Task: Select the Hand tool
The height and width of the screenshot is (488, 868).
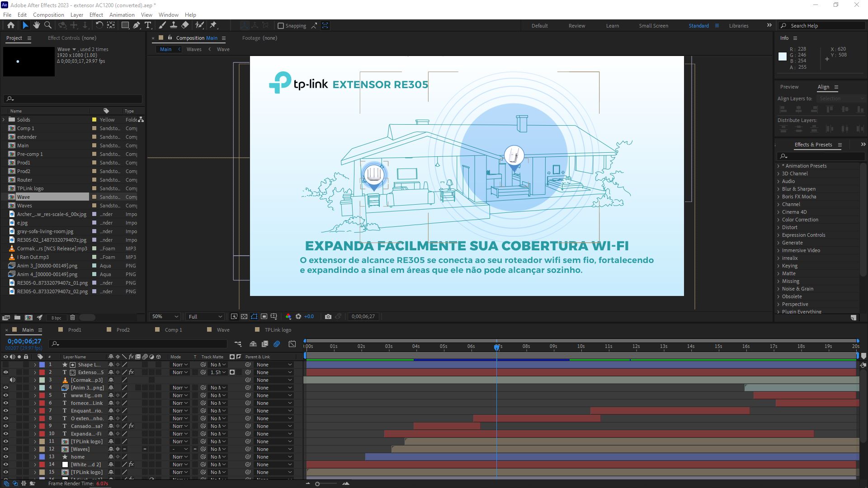Action: point(36,25)
